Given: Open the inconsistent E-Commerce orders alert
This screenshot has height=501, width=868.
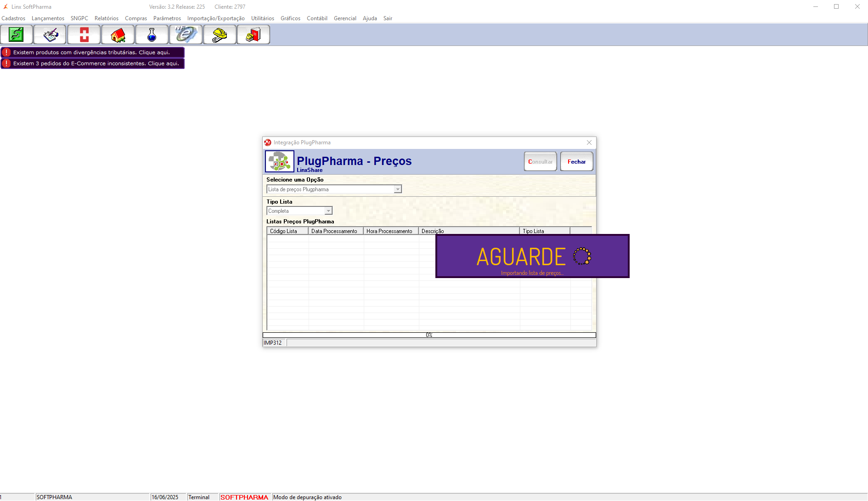Looking at the screenshot, I should pos(93,63).
